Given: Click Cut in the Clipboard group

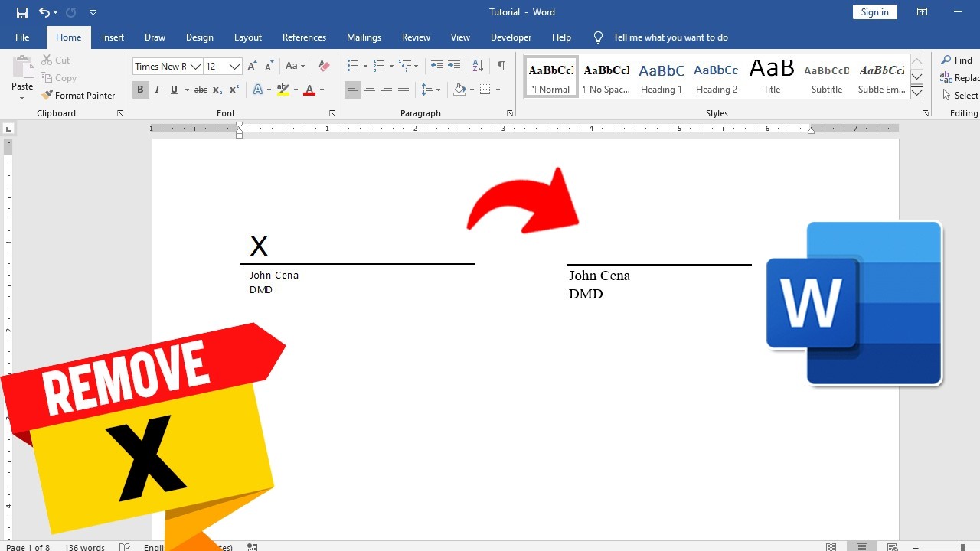Looking at the screenshot, I should click(x=55, y=60).
